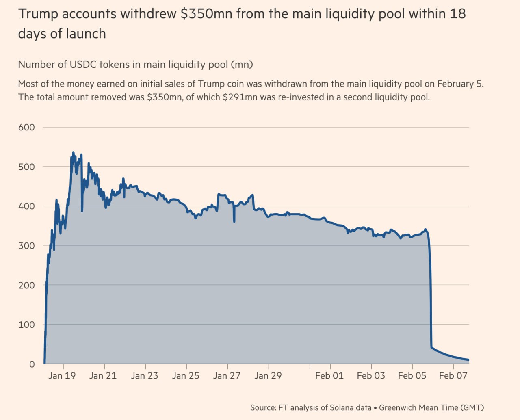Click the Jan 27 x-axis label
Screen dimensions: 520x420
point(227,376)
